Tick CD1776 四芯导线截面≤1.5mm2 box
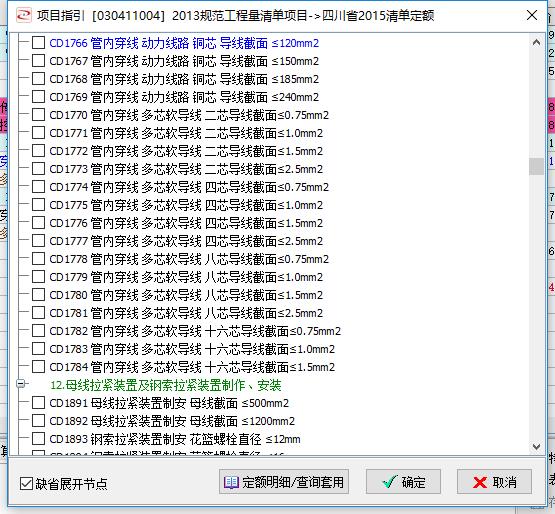Screen dimensions: 555x514 point(38,223)
